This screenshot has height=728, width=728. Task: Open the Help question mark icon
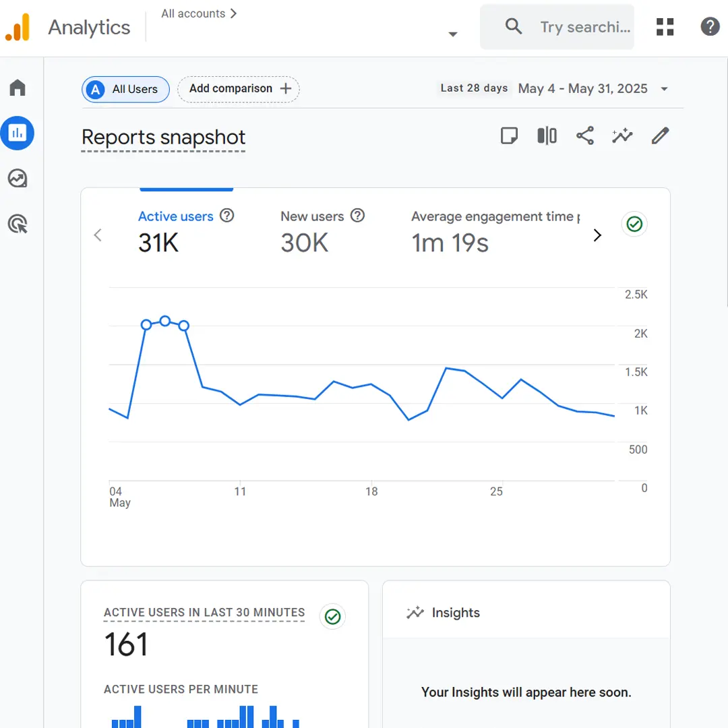click(x=710, y=26)
